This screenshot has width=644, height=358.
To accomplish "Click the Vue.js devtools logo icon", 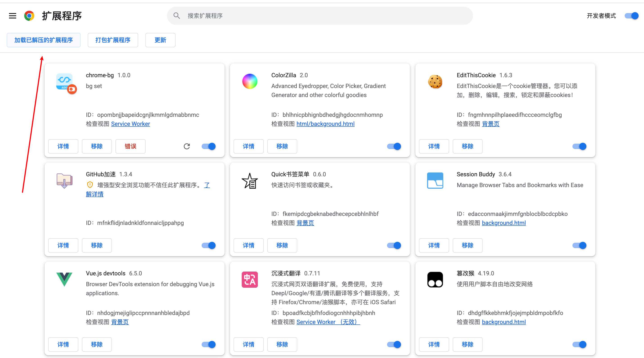I will [x=64, y=279].
